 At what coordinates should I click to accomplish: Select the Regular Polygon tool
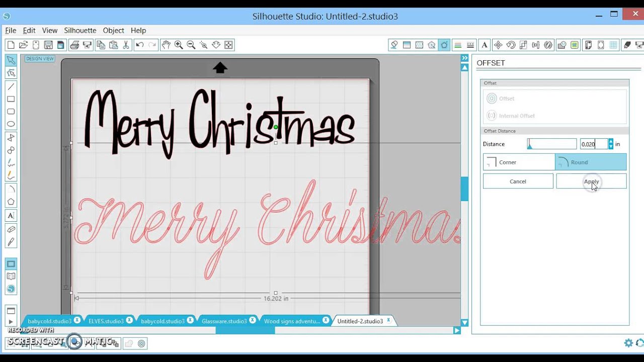click(11, 202)
